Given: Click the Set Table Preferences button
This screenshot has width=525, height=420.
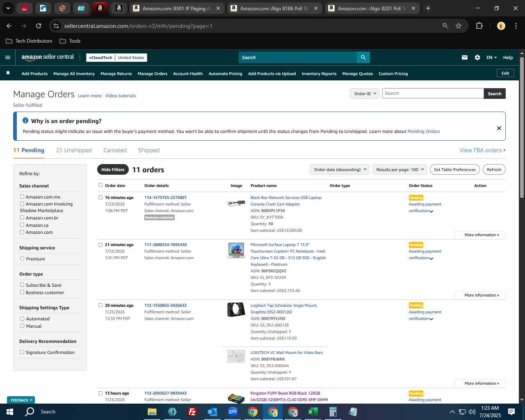Looking at the screenshot, I should click(x=455, y=169).
